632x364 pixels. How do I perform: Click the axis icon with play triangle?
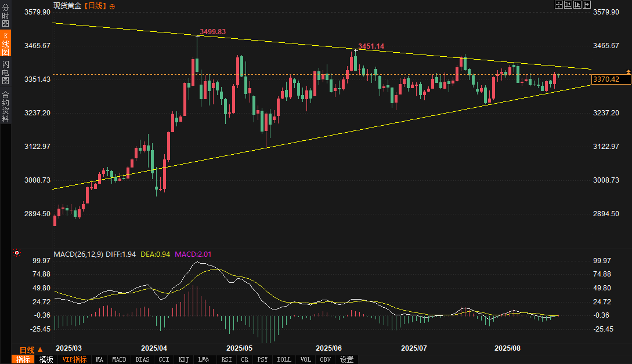(x=577, y=5)
